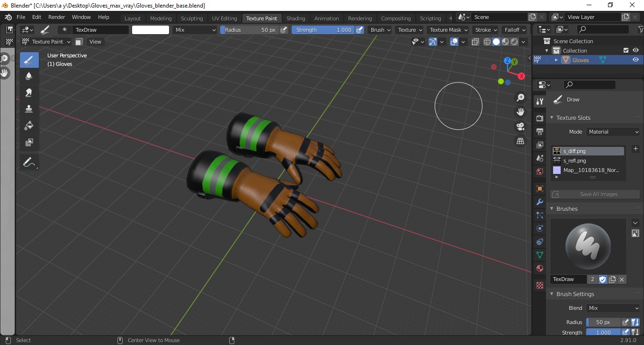This screenshot has width=644, height=345.
Task: Select the Smear tool
Action: [x=29, y=92]
